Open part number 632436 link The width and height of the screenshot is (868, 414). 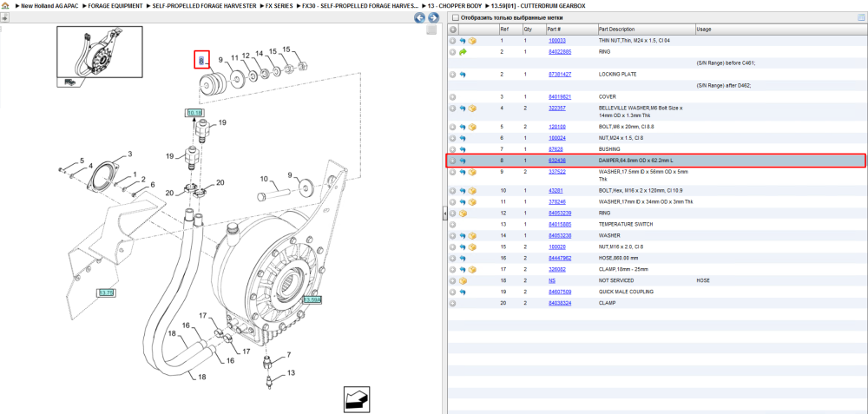click(x=557, y=161)
